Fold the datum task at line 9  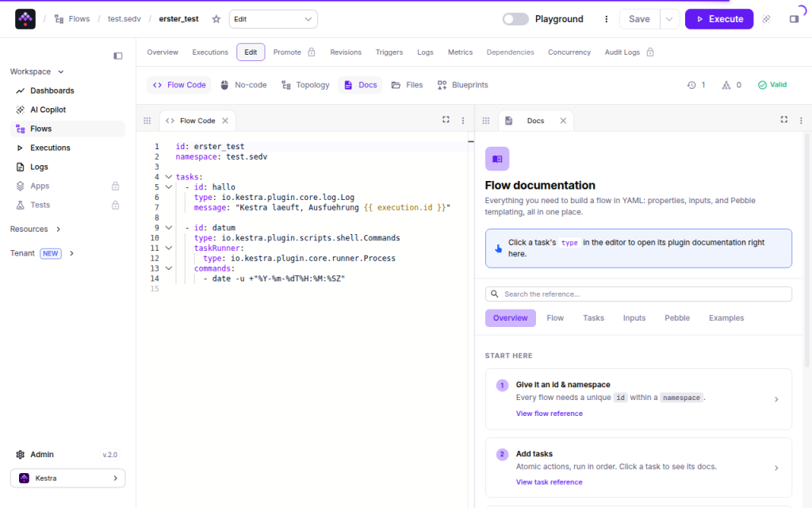[x=169, y=228]
